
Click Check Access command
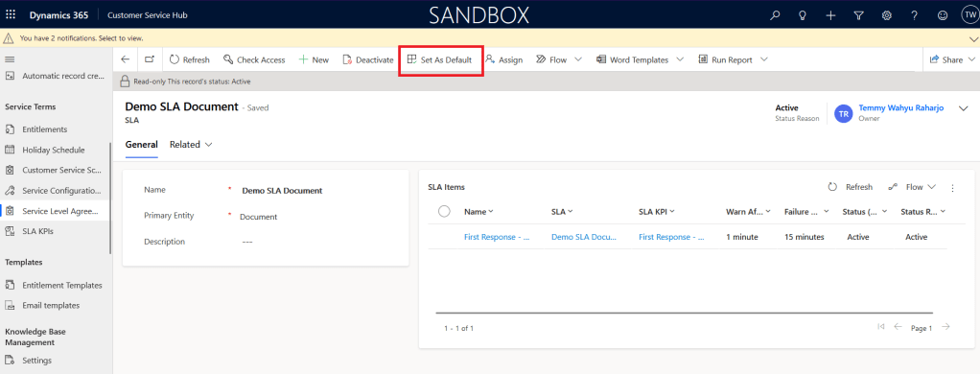[254, 60]
